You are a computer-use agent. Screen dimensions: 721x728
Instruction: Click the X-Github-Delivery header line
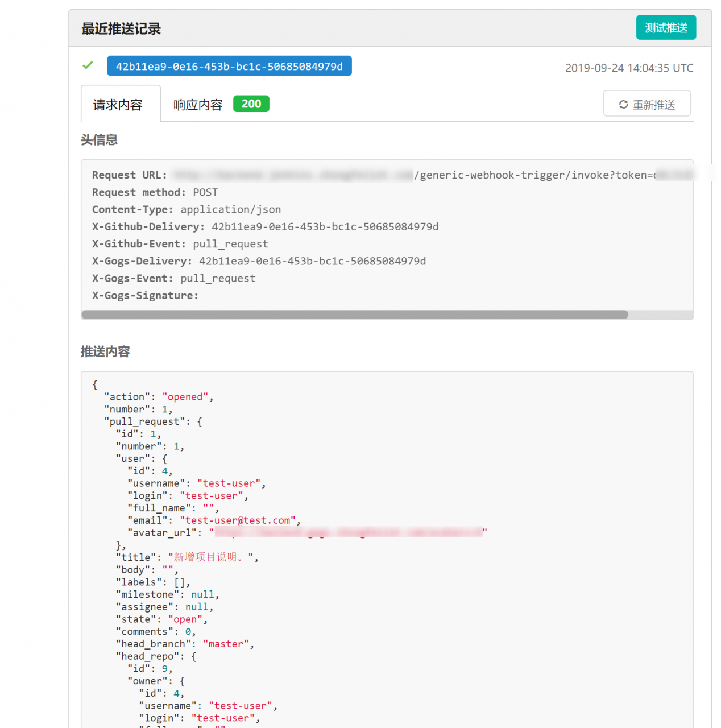[x=265, y=226]
